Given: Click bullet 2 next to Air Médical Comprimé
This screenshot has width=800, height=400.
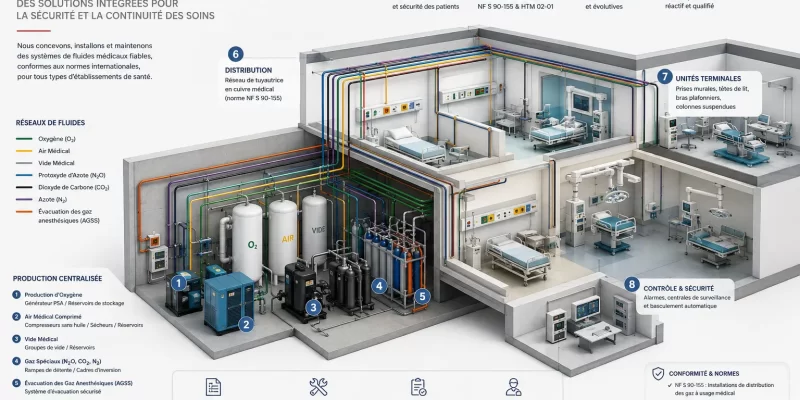Looking at the screenshot, I should 16,317.
